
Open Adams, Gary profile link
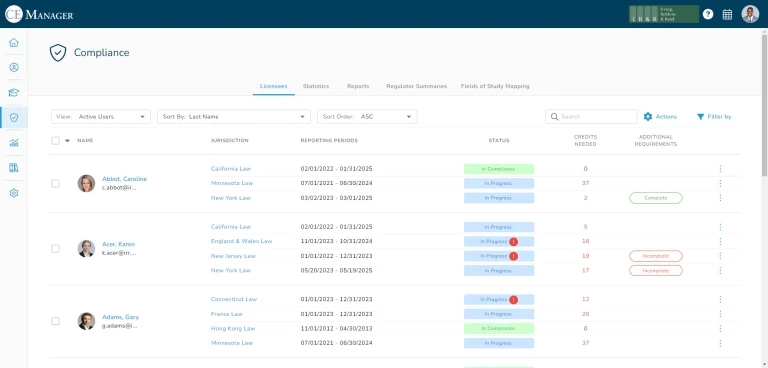(120, 317)
